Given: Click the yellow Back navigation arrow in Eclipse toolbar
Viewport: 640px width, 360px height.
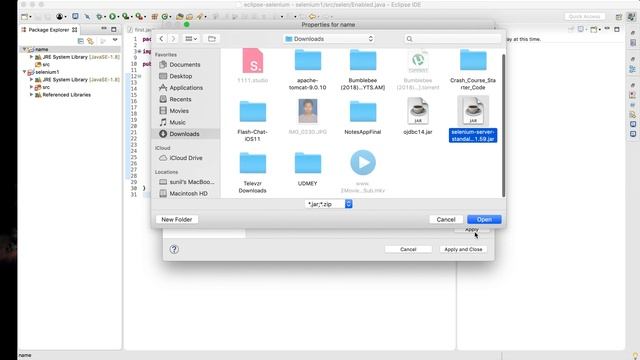Looking at the screenshot, I should point(312,17).
